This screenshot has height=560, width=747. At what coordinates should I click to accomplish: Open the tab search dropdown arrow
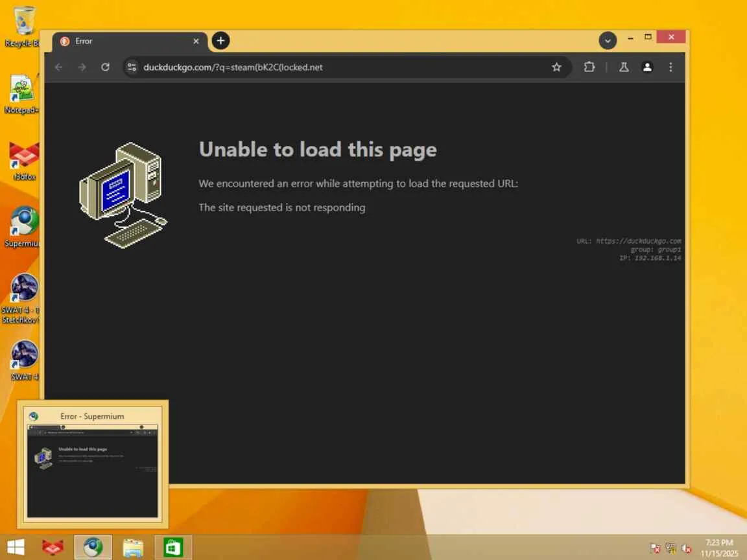point(608,41)
